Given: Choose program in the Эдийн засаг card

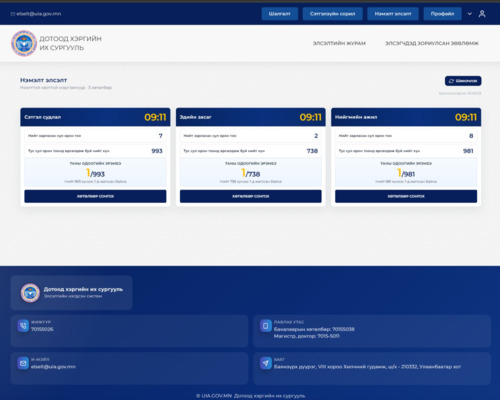Looking at the screenshot, I should (251, 196).
